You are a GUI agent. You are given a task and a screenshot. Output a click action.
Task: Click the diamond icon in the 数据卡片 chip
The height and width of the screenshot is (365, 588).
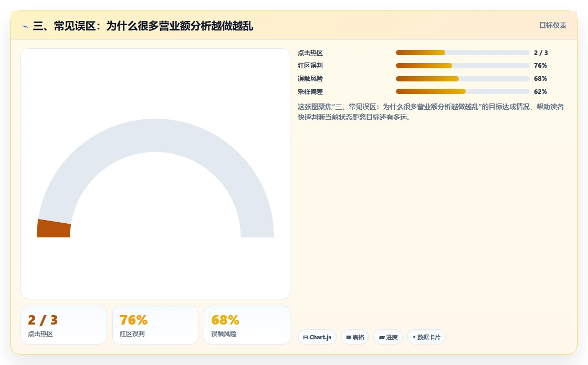(414, 337)
